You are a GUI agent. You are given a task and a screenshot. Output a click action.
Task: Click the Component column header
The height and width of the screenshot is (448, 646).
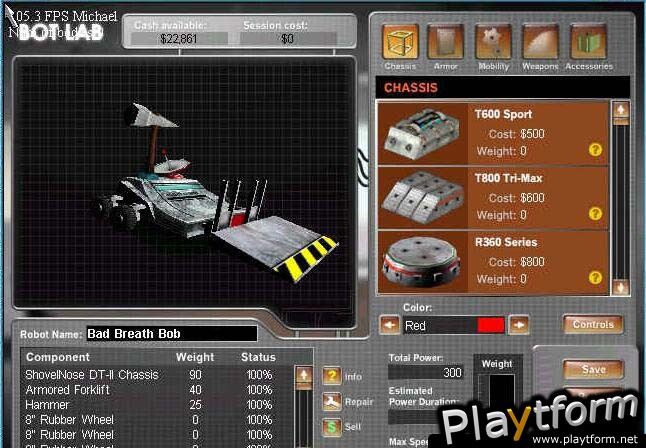(58, 357)
